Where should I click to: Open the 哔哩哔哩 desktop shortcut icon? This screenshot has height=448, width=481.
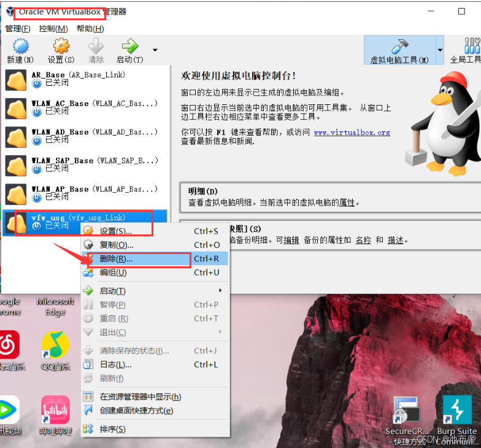coord(55,410)
